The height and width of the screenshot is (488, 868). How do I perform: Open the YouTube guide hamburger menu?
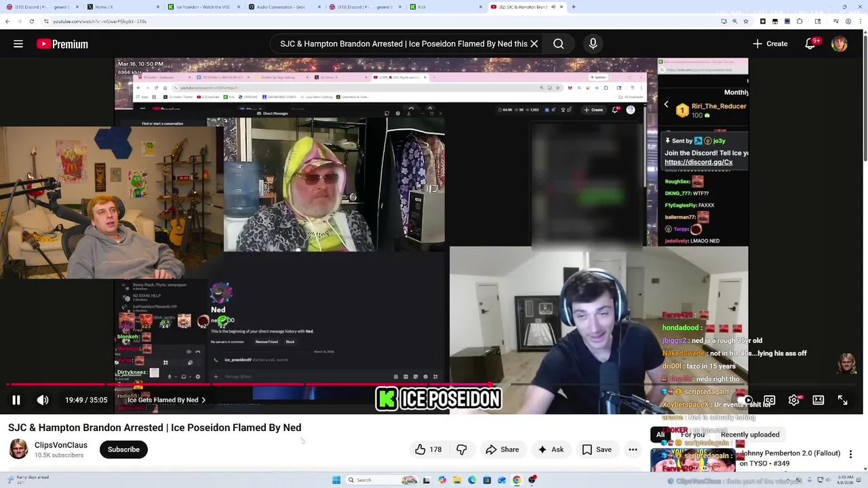click(x=18, y=44)
